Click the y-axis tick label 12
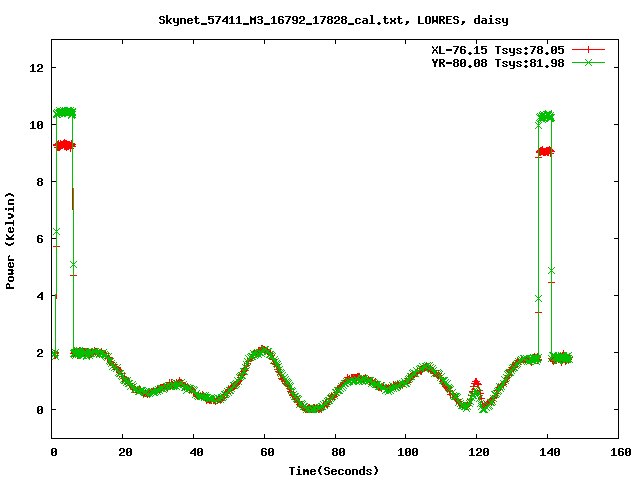 coord(36,68)
